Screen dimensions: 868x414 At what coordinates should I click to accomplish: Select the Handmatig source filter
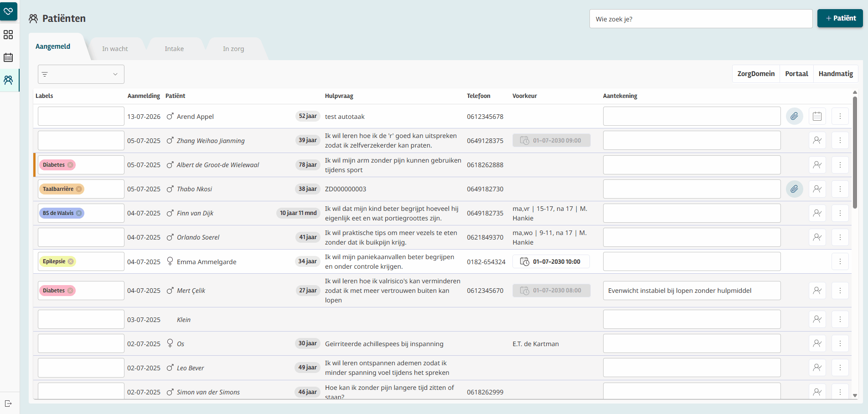click(836, 74)
